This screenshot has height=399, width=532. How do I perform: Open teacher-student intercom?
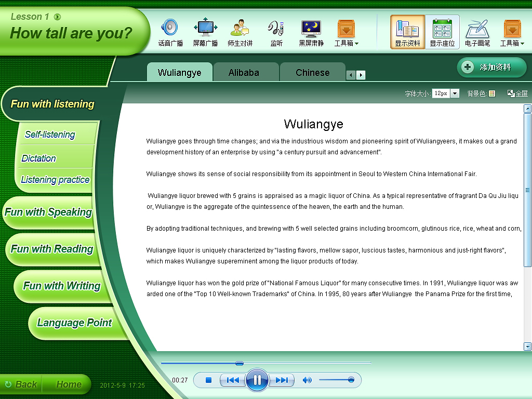pyautogui.click(x=240, y=28)
